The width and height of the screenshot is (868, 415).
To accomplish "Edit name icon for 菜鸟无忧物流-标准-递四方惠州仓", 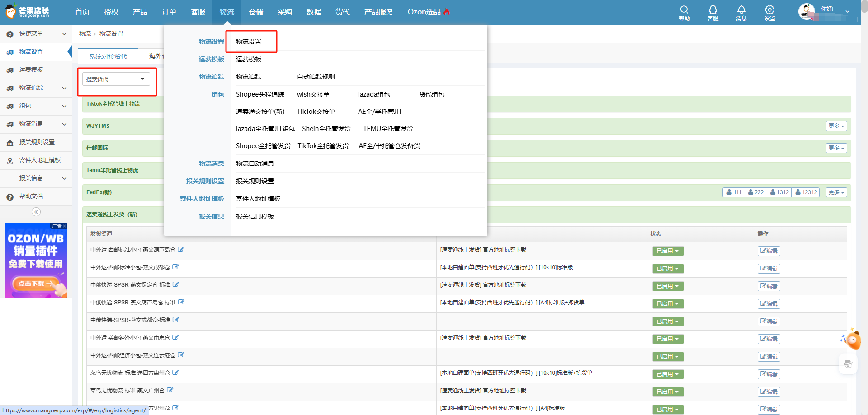I will (175, 373).
